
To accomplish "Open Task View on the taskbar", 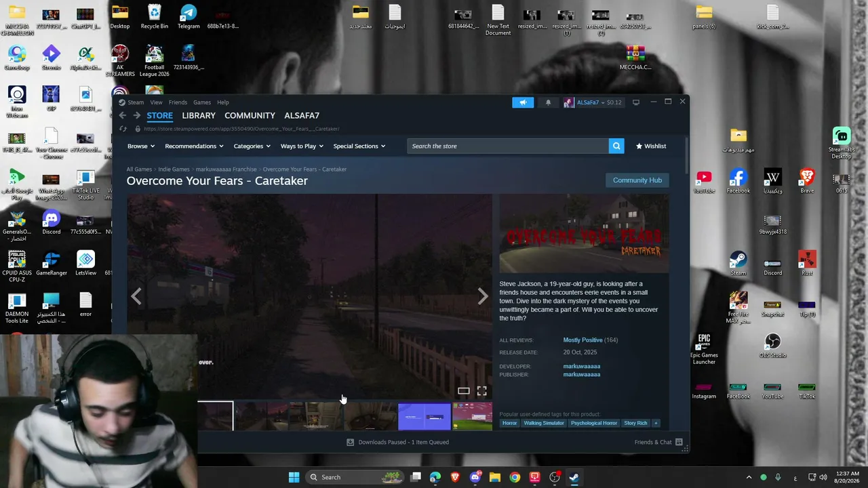I will [416, 477].
